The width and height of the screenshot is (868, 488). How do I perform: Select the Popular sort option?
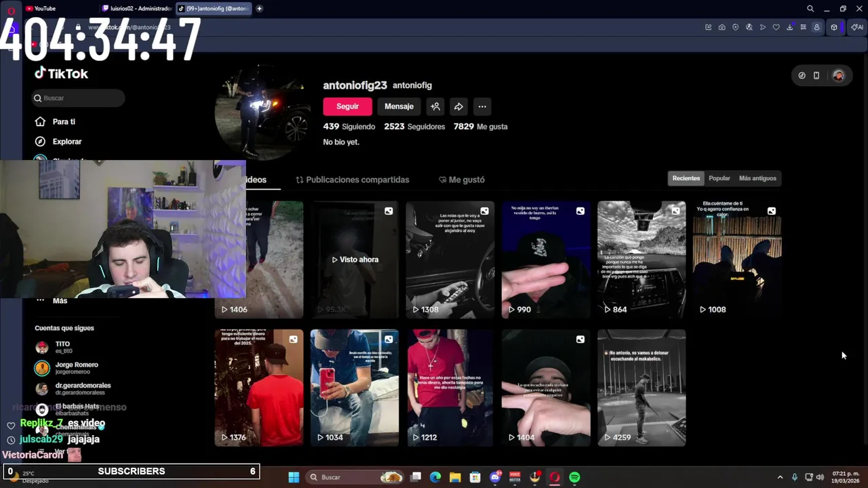pos(719,178)
